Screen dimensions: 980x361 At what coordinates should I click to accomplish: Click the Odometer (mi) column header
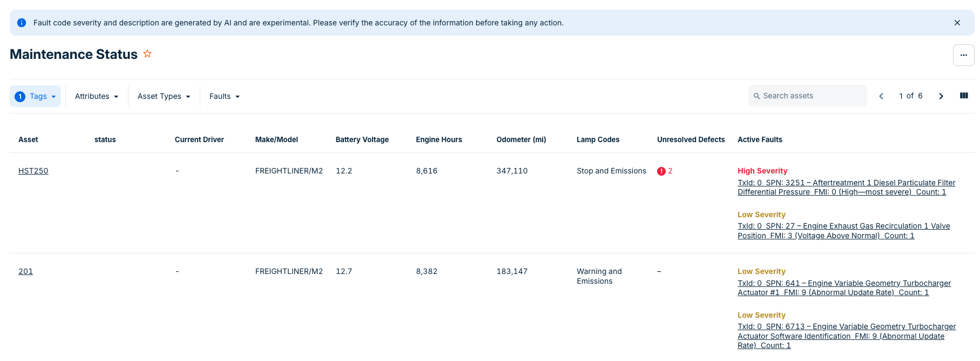coord(521,139)
